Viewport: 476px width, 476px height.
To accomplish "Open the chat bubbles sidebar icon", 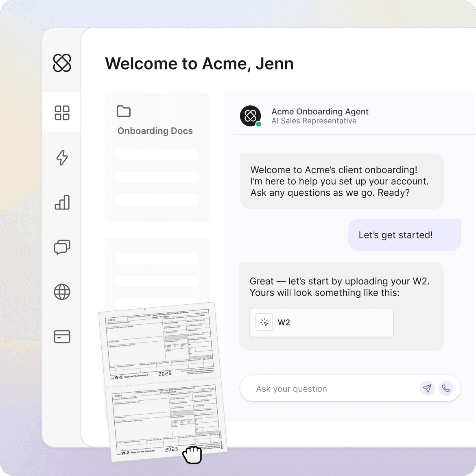I will [62, 247].
